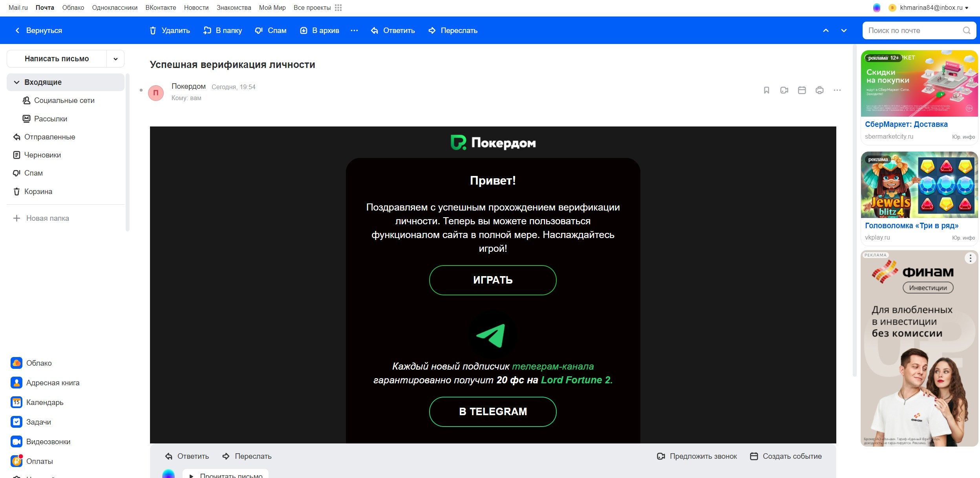Open the three-dot menu in email header
980x478 pixels.
click(x=837, y=90)
